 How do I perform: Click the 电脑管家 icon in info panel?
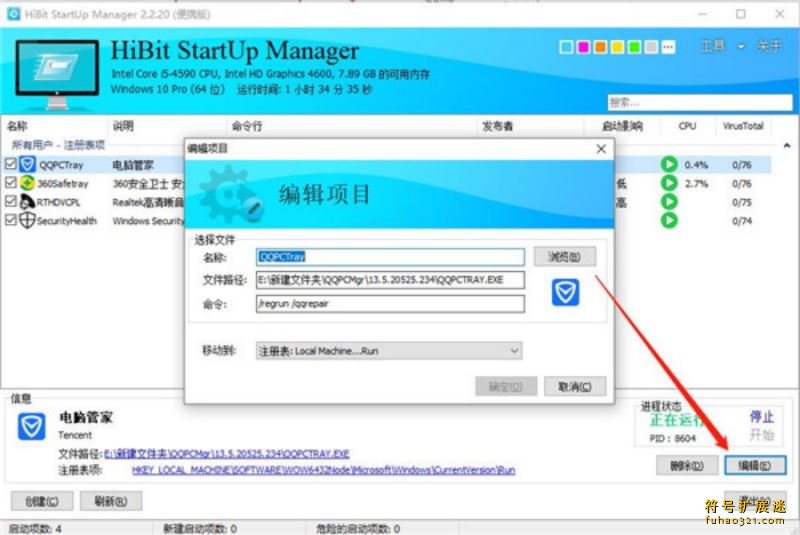point(32,426)
